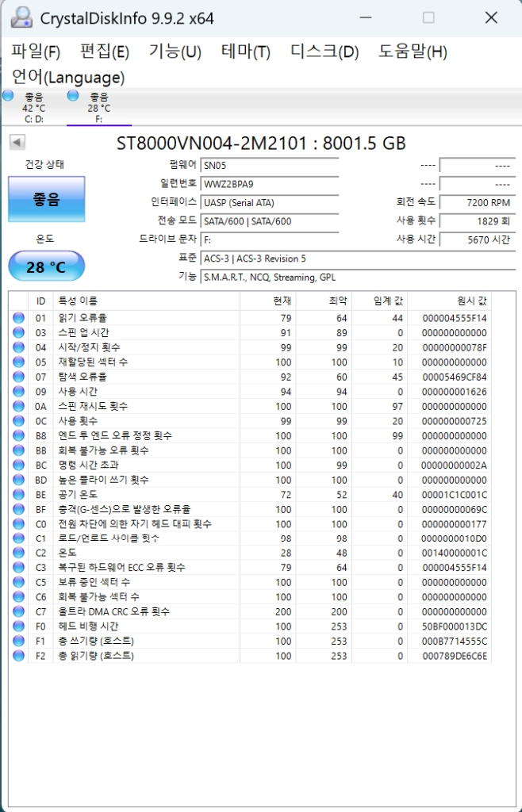Image resolution: width=522 pixels, height=812 pixels.
Task: Click the status icon of row 09 사용 시간
Action: point(19,392)
